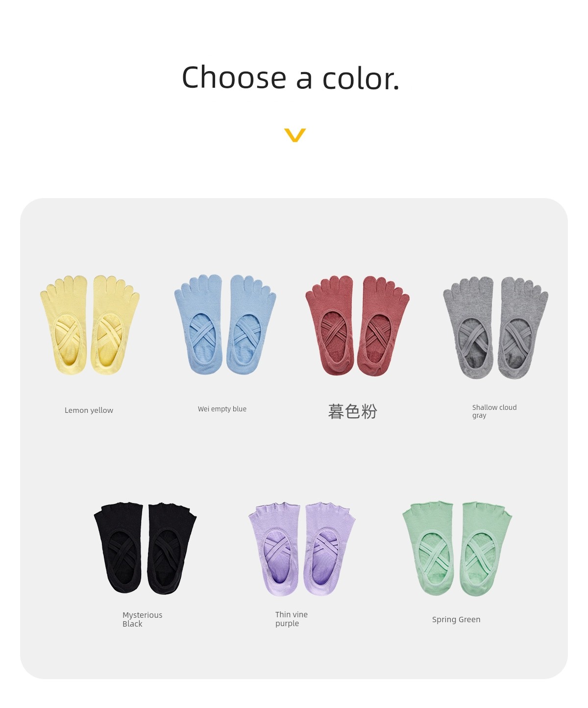This screenshot has width=588, height=708.
Task: Click the Mysterious Black label
Action: [x=142, y=619]
